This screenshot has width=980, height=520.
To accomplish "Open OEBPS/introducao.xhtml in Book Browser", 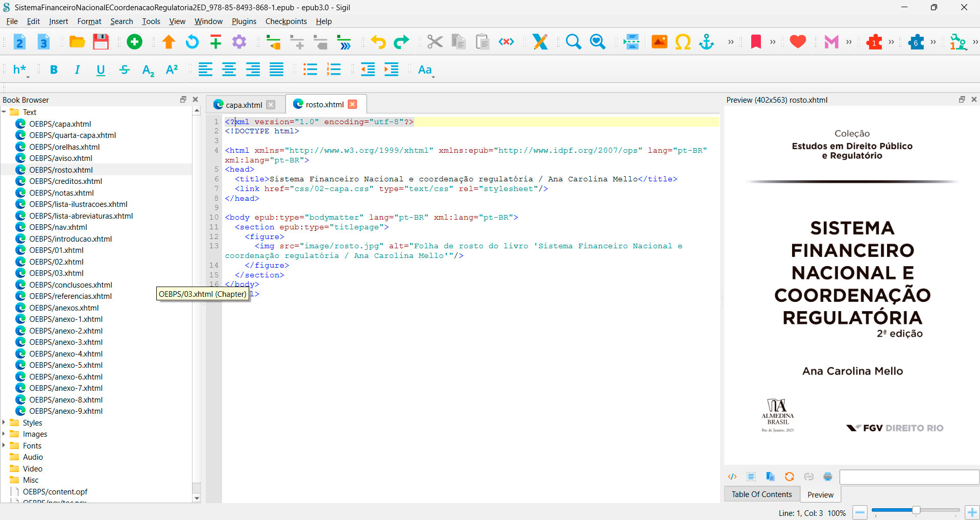I will pos(70,239).
